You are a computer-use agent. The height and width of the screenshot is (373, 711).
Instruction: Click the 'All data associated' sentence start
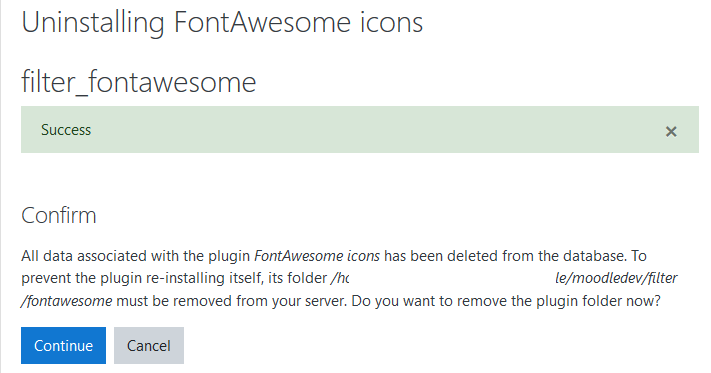coord(83,256)
